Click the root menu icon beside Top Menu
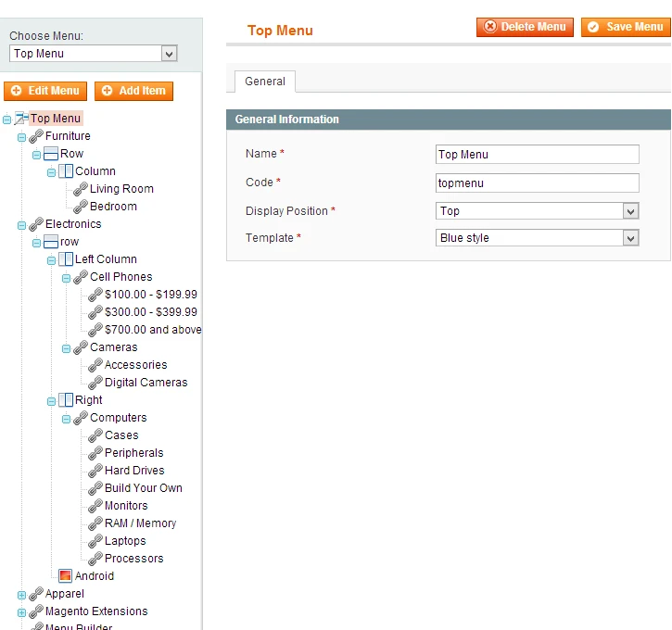This screenshot has height=630, width=672. point(21,119)
